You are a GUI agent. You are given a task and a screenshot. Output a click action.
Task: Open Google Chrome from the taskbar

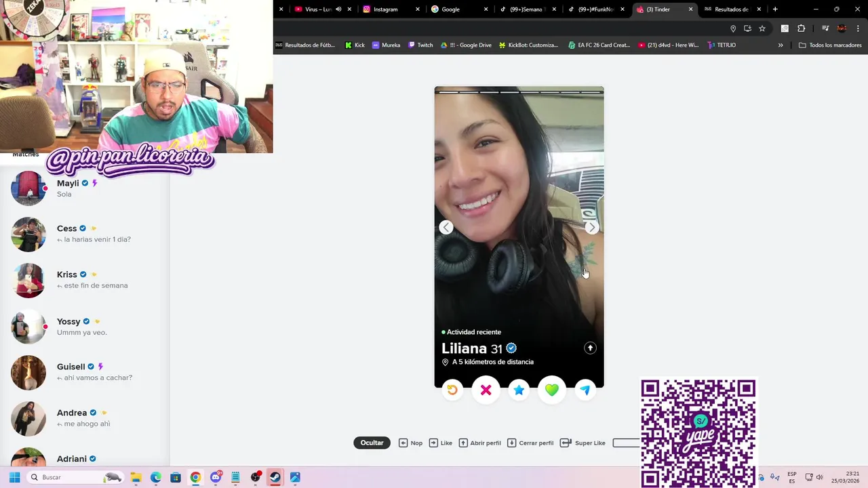coord(195,477)
